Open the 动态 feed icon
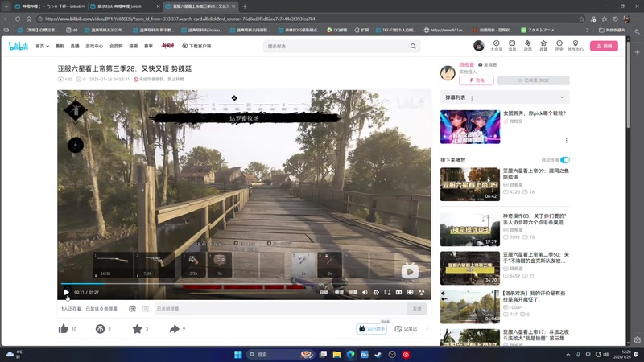The image size is (644, 362). pos(528,46)
